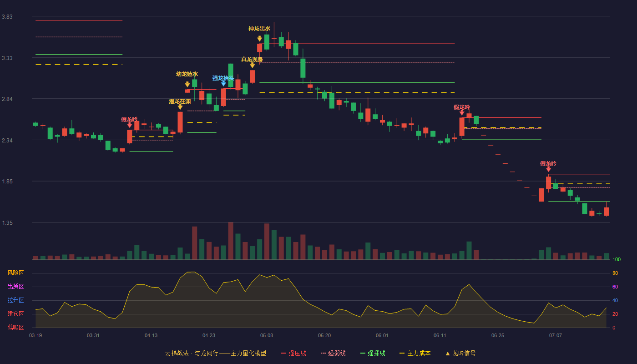Select the 幼龙嬉水 signal label
637x364 pixels.
(187, 74)
